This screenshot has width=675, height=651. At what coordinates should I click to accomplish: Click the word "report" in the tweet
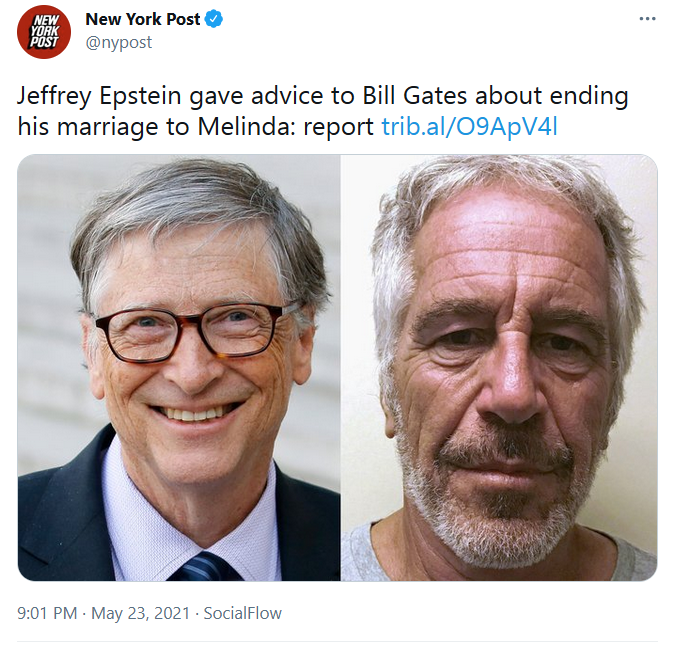(347, 128)
